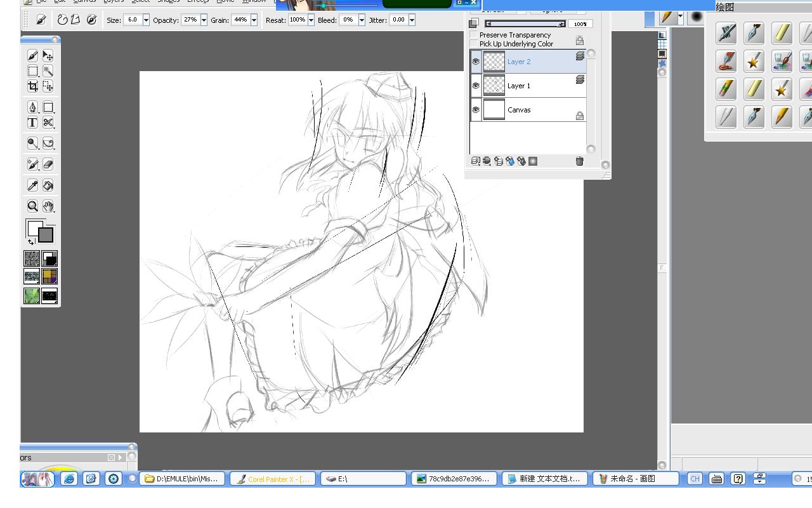Select the Pen shape tool
Image resolution: width=812 pixels, height=508 pixels.
(x=33, y=107)
